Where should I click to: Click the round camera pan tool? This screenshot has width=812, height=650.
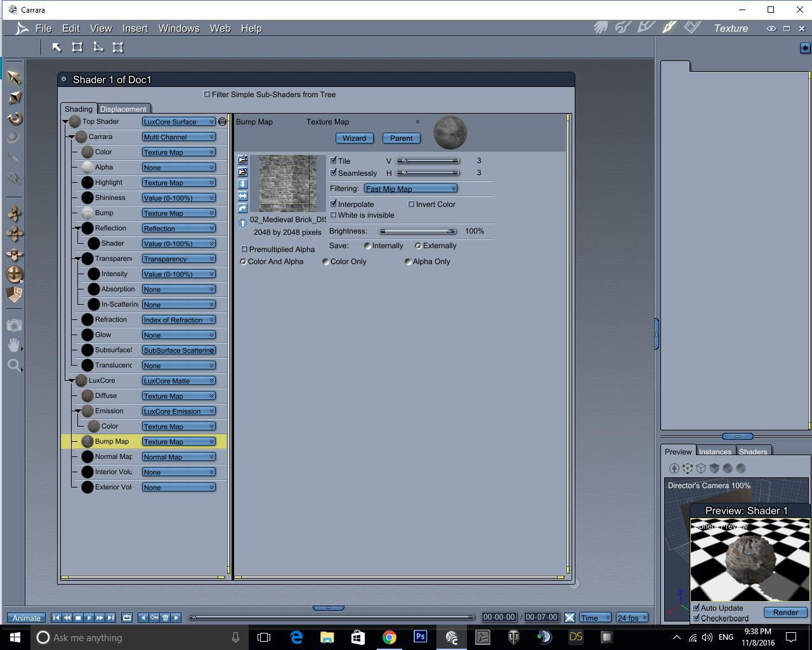coord(14,274)
